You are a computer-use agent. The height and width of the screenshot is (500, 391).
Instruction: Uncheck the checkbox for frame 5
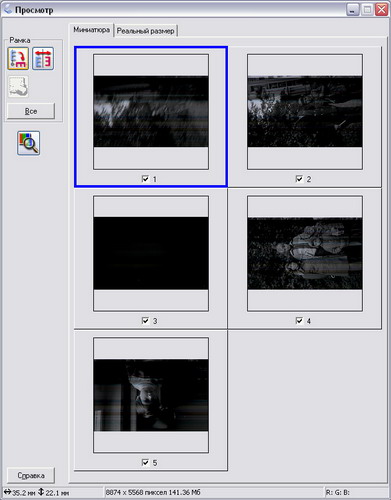click(x=145, y=462)
